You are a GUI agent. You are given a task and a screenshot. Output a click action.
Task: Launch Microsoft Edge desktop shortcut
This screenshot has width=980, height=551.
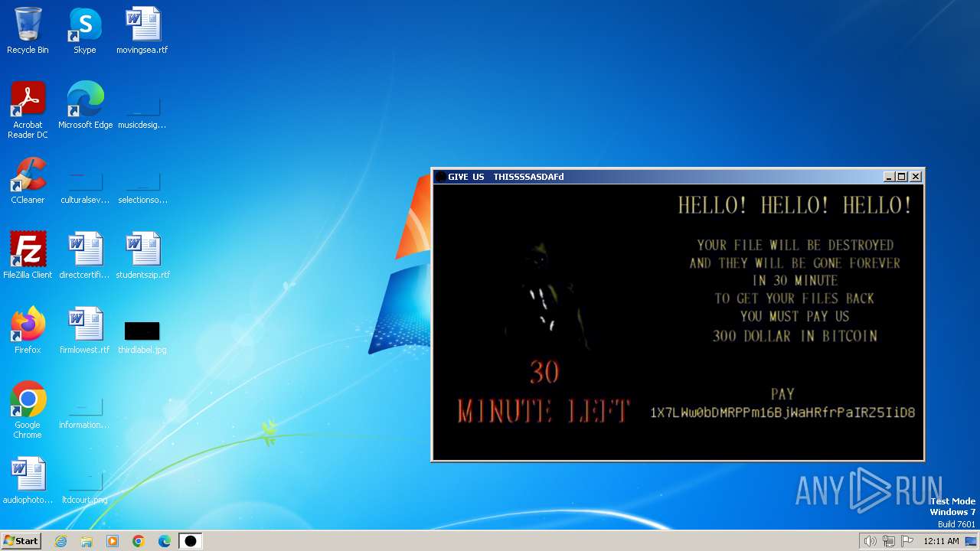click(x=85, y=106)
